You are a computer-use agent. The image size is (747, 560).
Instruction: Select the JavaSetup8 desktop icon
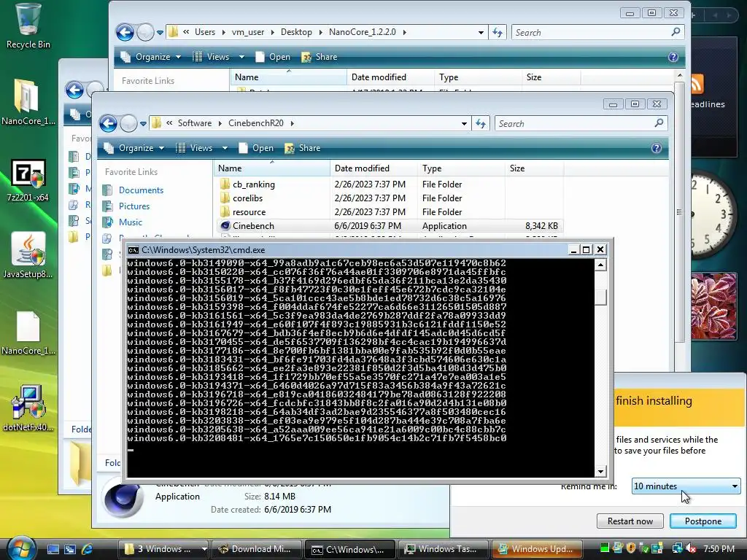point(28,256)
